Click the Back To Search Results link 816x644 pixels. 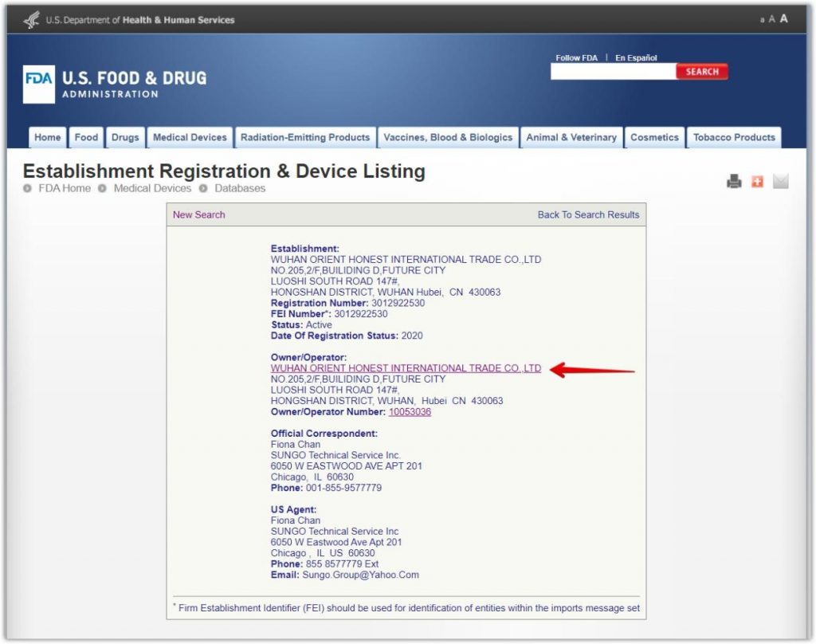point(588,214)
